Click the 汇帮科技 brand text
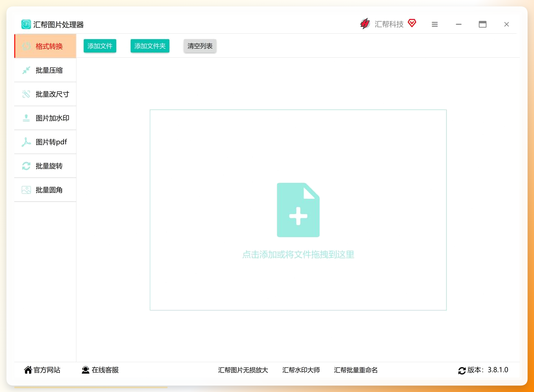The height and width of the screenshot is (392, 534). tap(389, 24)
